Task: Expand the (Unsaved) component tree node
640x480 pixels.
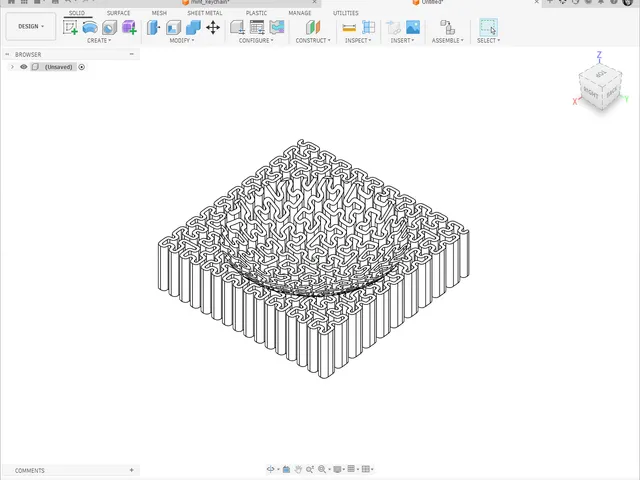Action: 12,67
